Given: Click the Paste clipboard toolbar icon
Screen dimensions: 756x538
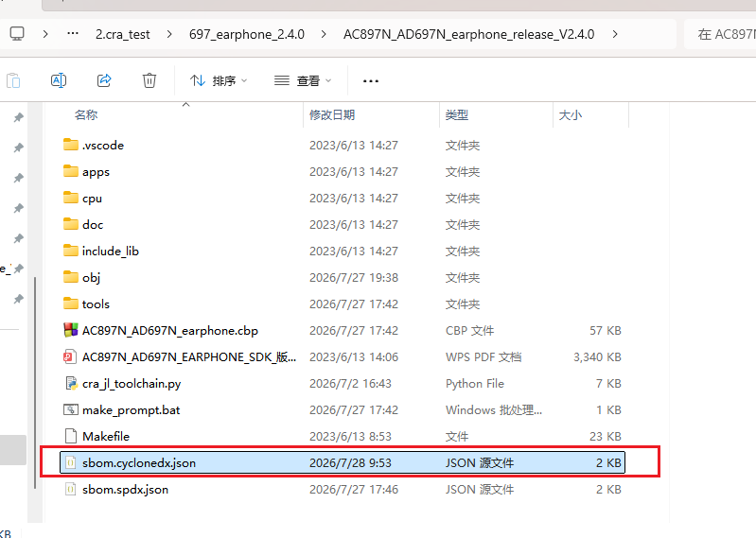Looking at the screenshot, I should [x=13, y=80].
